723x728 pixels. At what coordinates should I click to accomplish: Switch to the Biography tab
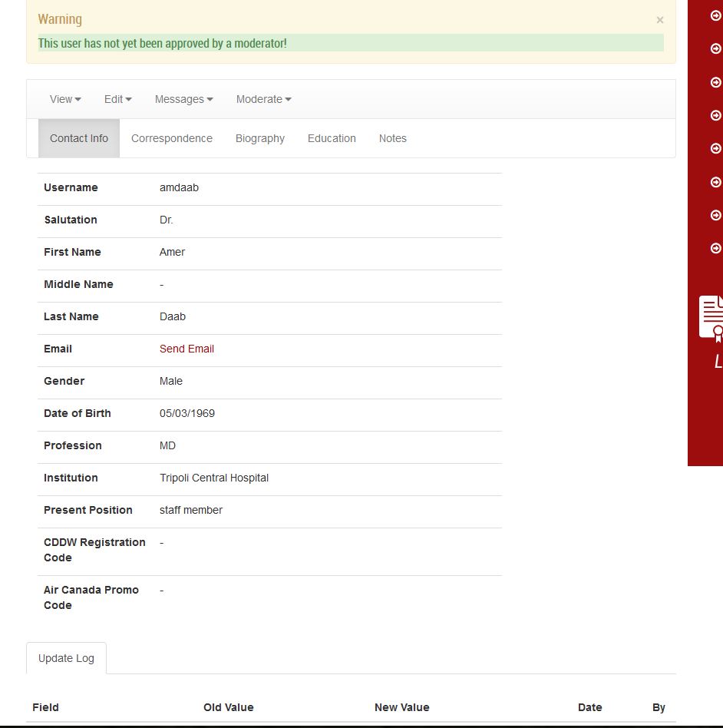tap(260, 138)
